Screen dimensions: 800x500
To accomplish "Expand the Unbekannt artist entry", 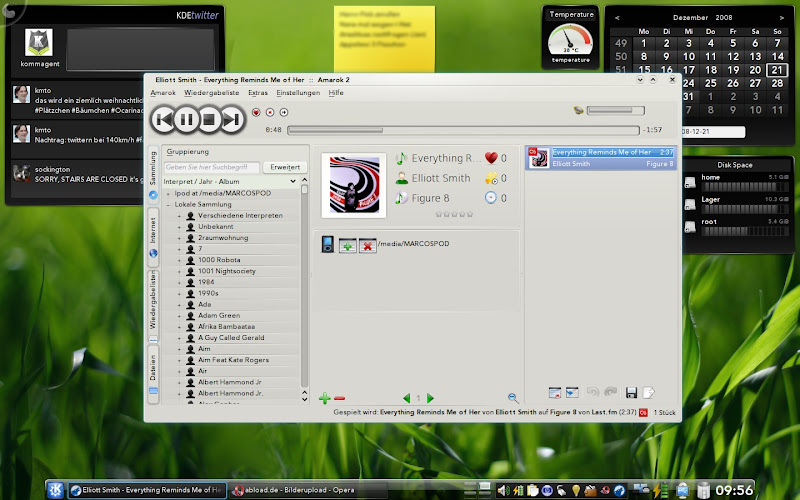I will pyautogui.click(x=179, y=227).
